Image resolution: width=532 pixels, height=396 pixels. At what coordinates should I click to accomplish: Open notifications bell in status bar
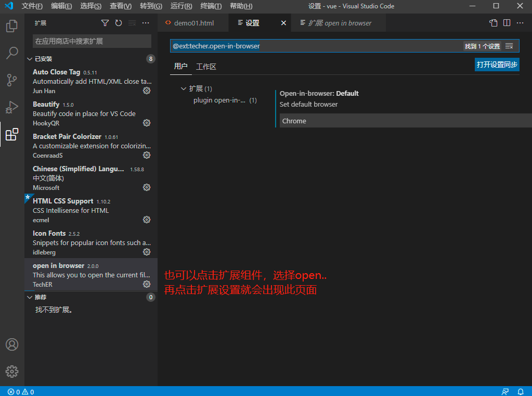point(521,392)
